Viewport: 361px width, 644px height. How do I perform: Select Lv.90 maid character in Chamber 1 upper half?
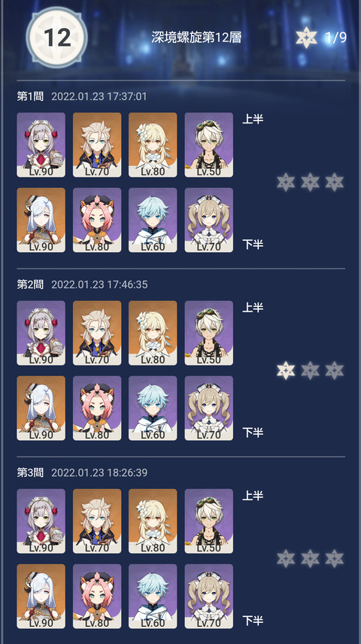pos(41,145)
